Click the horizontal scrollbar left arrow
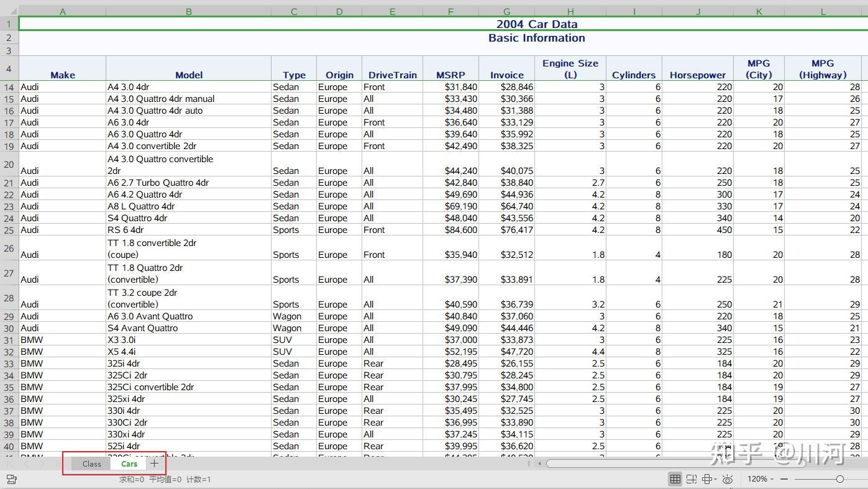 (540, 464)
